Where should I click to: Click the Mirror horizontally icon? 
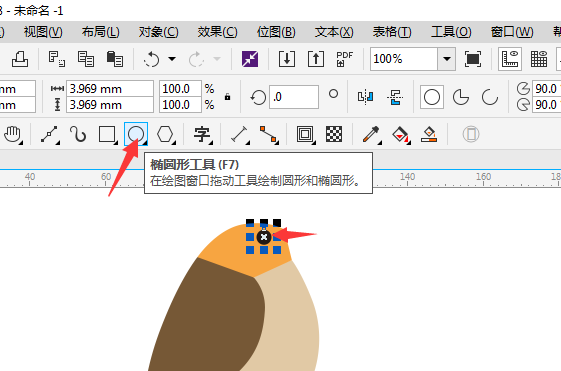[x=366, y=97]
